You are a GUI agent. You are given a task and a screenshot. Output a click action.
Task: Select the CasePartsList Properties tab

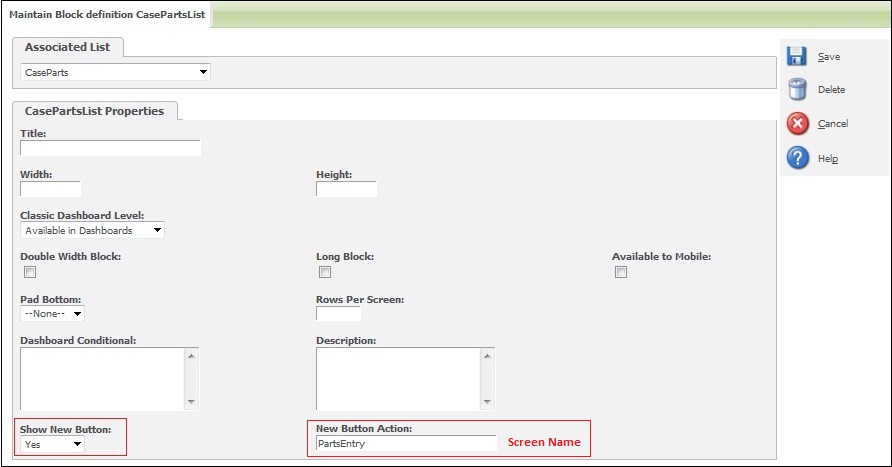[94, 111]
